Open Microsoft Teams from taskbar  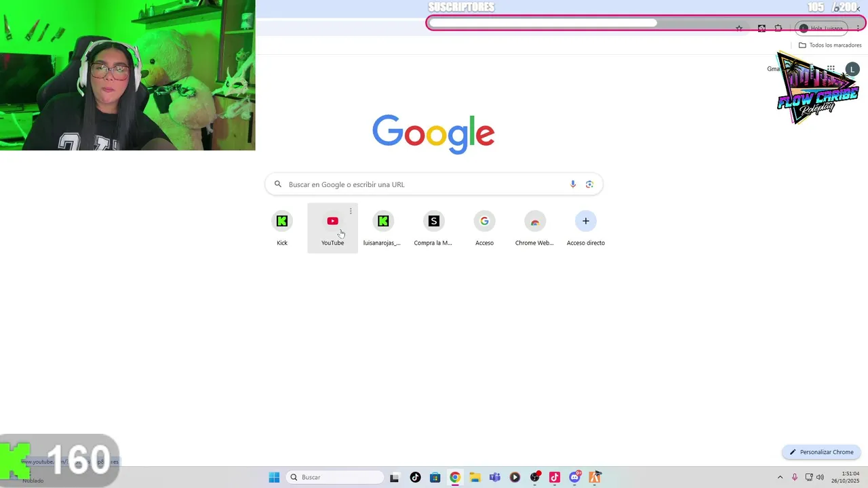pos(495,477)
